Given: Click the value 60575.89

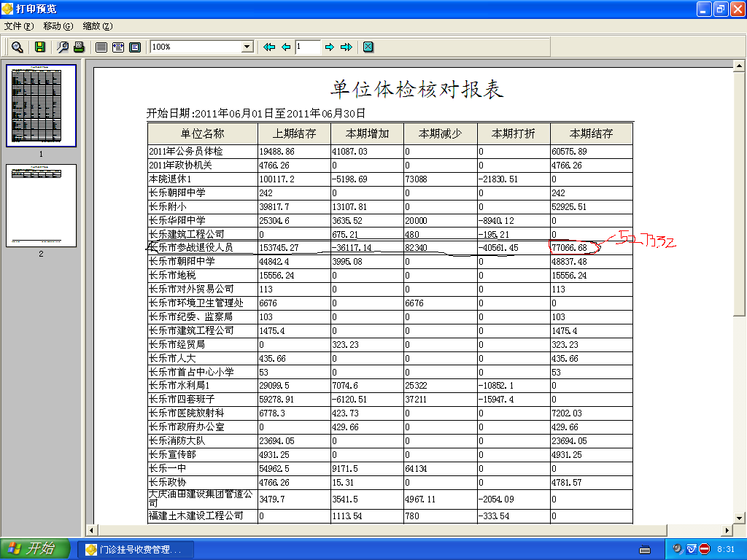Looking at the screenshot, I should [569, 152].
